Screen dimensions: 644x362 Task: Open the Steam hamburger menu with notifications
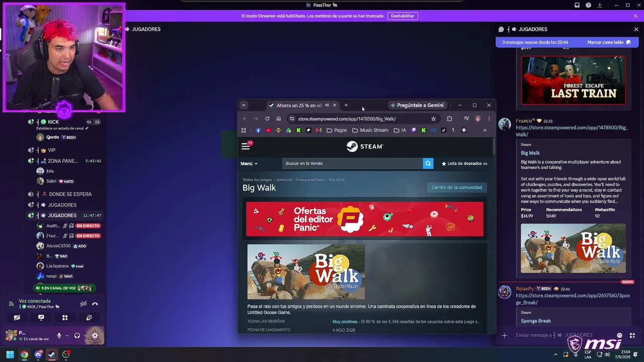tap(246, 146)
